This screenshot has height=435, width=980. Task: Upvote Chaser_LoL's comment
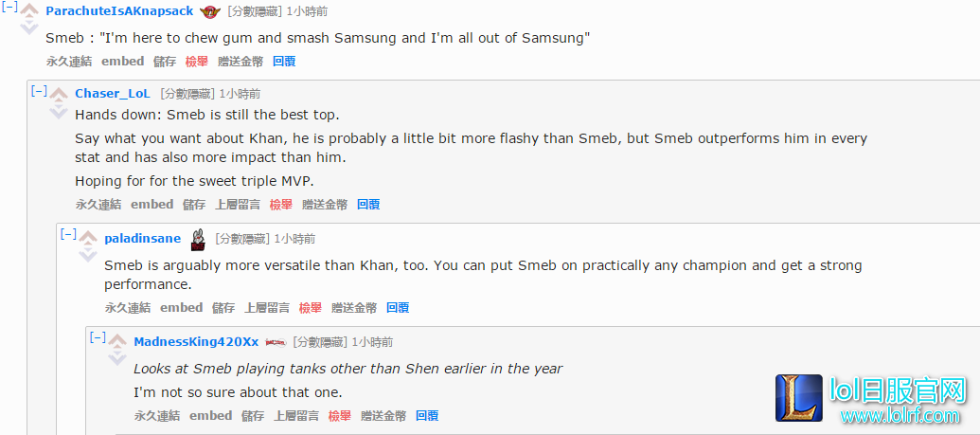tap(59, 95)
